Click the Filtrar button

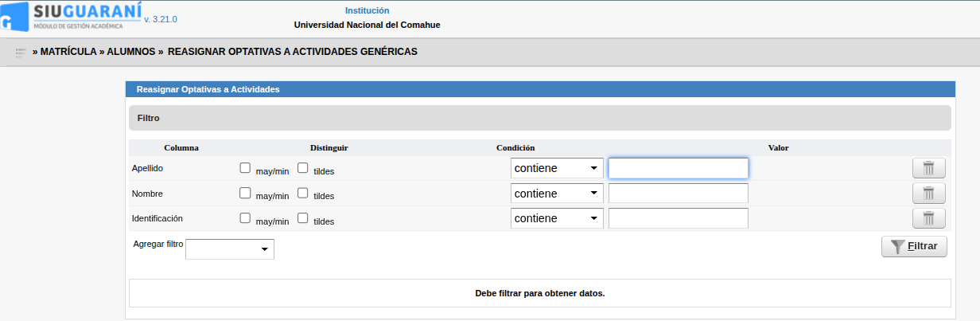pyautogui.click(x=914, y=247)
